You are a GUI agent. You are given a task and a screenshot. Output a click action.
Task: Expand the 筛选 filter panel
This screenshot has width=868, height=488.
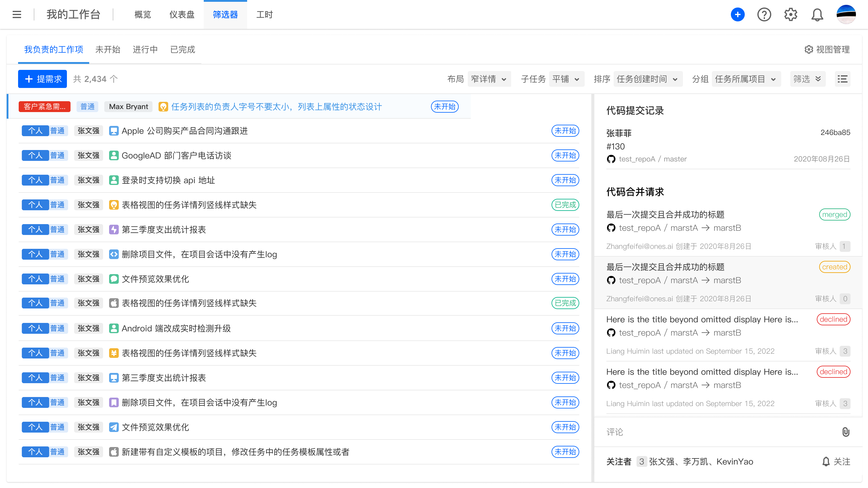(808, 79)
